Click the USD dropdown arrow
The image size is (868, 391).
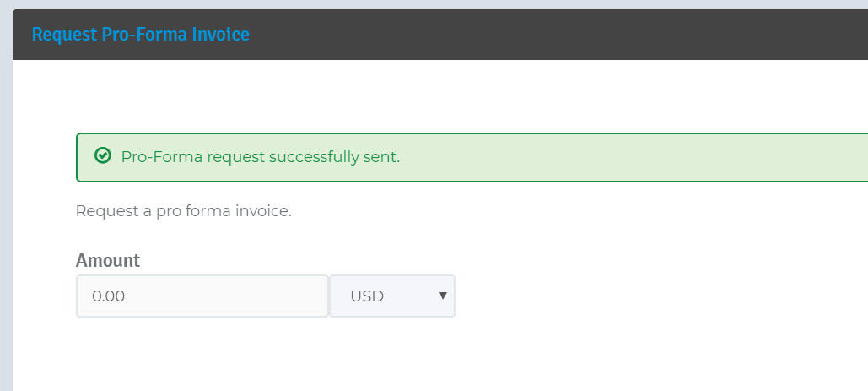click(442, 296)
